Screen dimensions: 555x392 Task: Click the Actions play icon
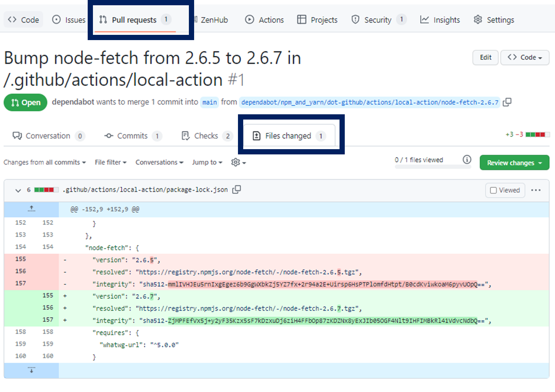250,19
